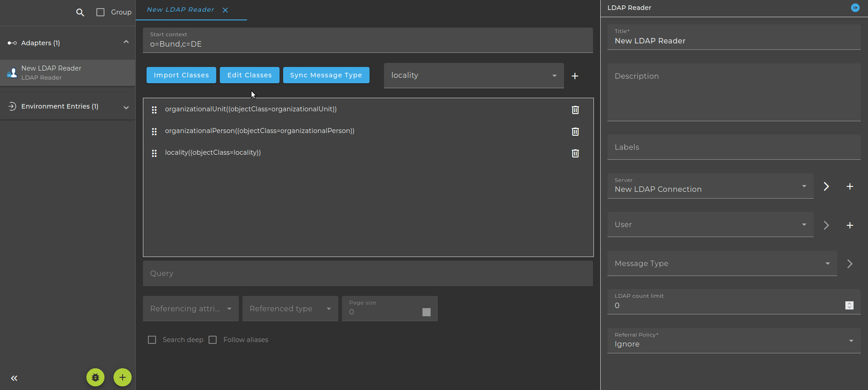This screenshot has width=868, height=390.
Task: Click the LDAP count limit spinner
Action: 849,305
